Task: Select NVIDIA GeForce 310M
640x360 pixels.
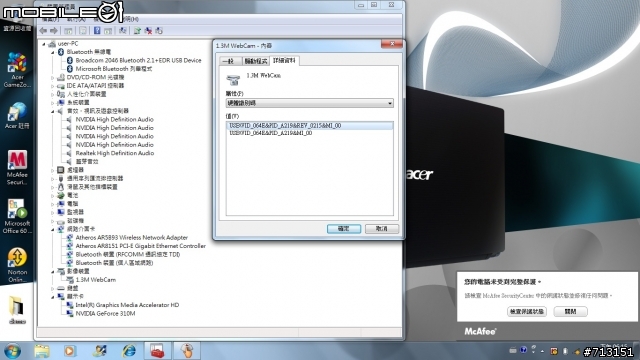Action: tap(105, 314)
